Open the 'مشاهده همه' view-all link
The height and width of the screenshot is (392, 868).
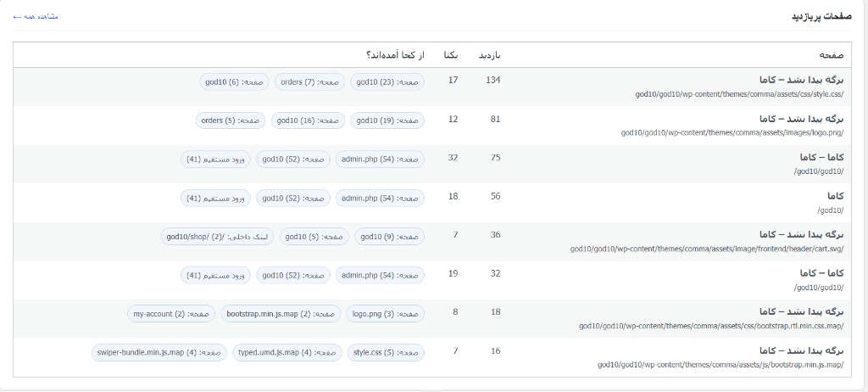coord(36,17)
